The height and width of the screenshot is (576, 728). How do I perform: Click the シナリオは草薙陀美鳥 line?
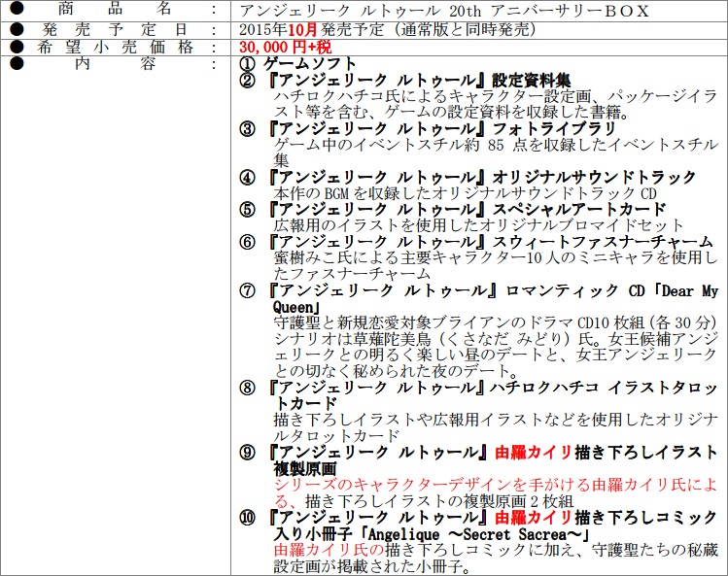[x=496, y=339]
